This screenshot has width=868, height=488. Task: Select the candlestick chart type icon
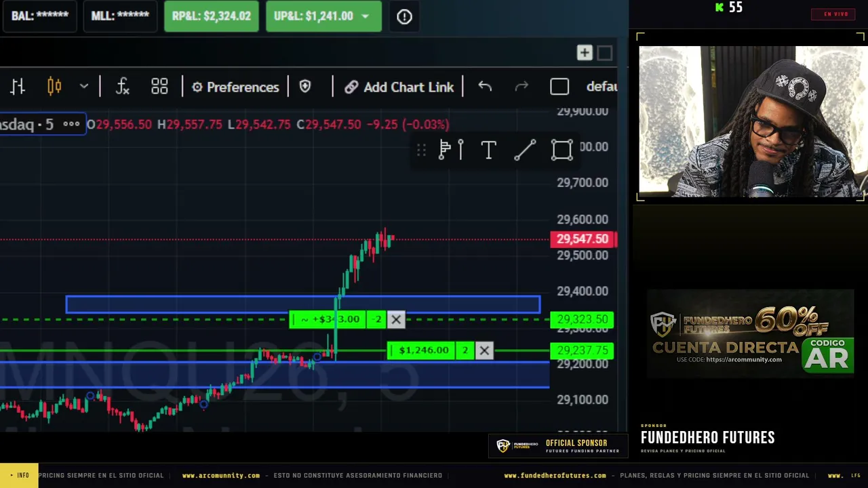[54, 87]
